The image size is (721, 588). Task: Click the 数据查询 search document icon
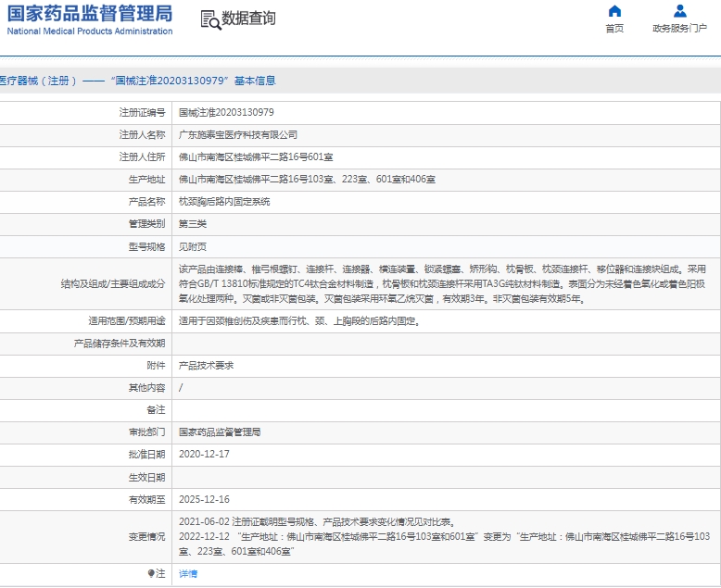(210, 19)
